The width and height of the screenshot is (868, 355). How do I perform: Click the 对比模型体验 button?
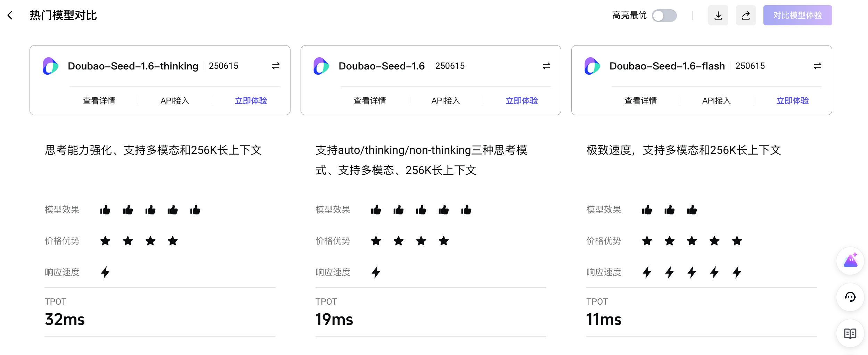797,15
